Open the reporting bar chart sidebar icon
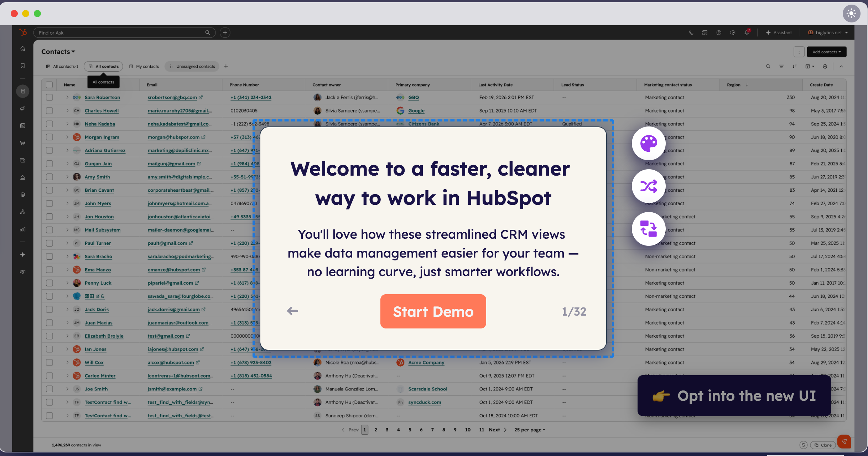 tap(23, 229)
